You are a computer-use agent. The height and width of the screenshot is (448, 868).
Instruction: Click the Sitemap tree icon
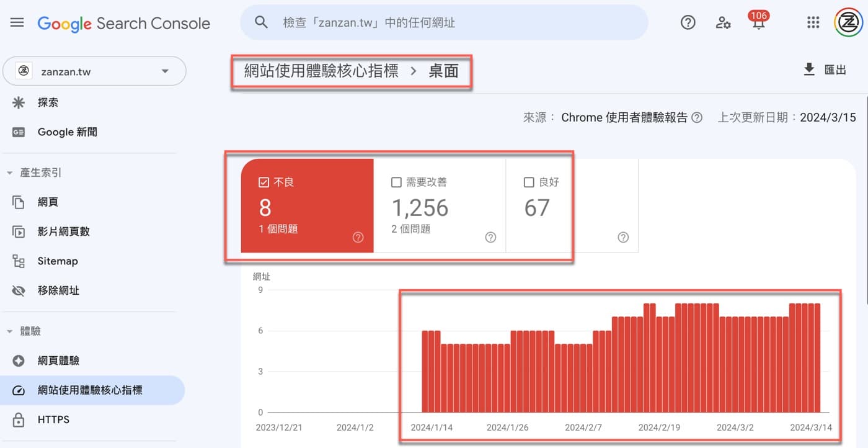click(x=19, y=261)
